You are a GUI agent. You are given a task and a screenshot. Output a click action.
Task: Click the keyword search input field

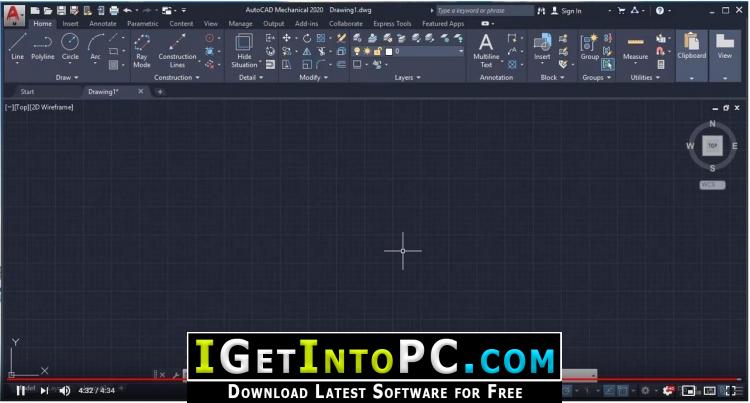(484, 11)
